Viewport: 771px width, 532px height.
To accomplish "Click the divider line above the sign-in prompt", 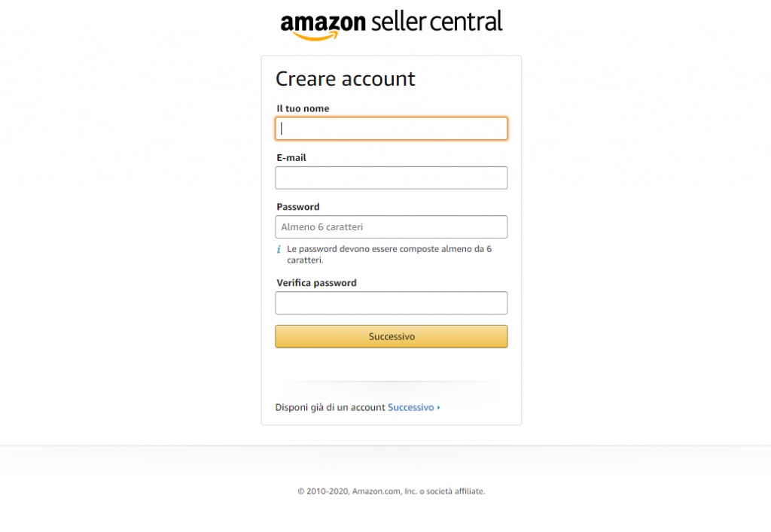I will point(391,382).
